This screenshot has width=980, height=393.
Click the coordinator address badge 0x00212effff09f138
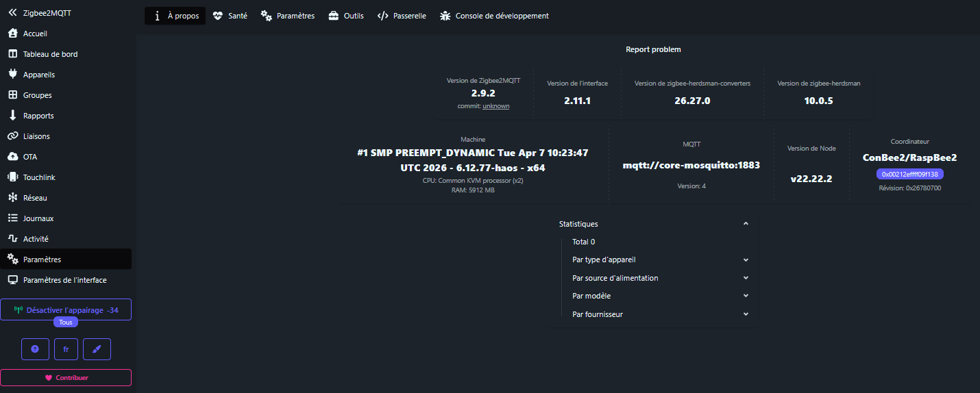click(909, 174)
